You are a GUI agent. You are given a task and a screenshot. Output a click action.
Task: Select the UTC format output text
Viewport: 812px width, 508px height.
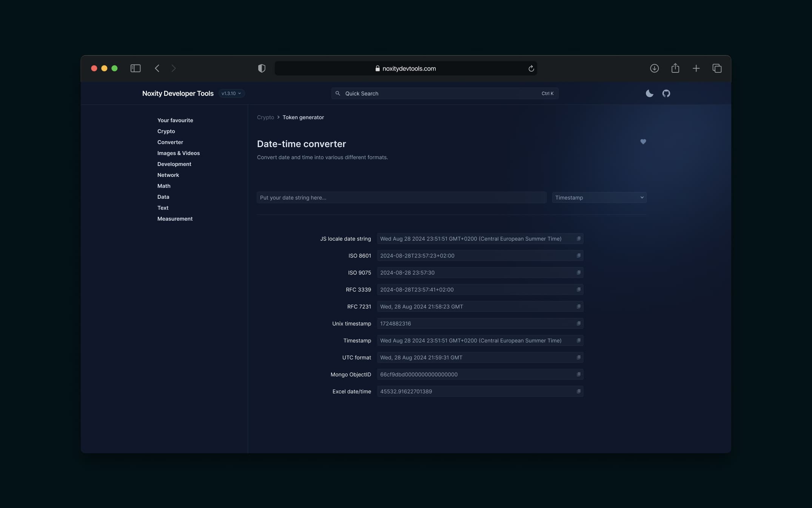(421, 358)
